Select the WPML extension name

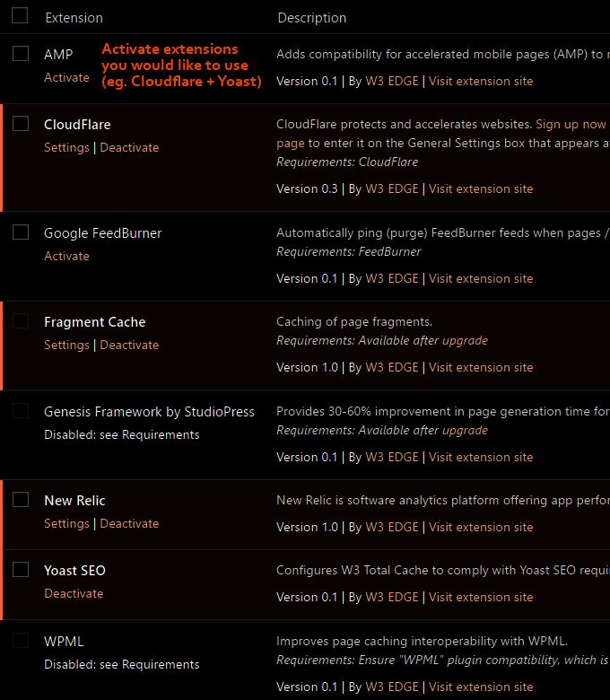(64, 642)
